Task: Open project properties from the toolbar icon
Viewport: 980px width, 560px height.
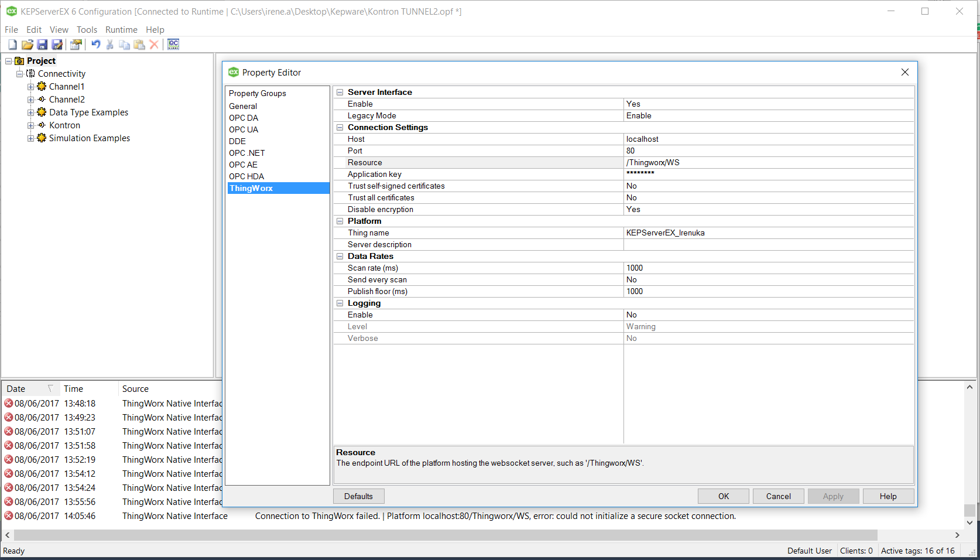Action: coord(76,45)
